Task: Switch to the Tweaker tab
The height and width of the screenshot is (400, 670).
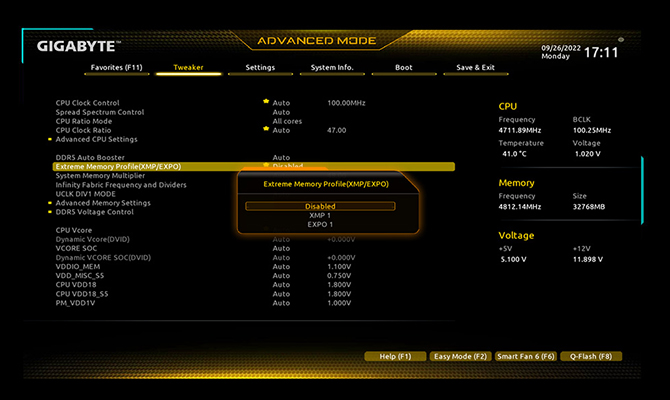Action: coord(188,68)
